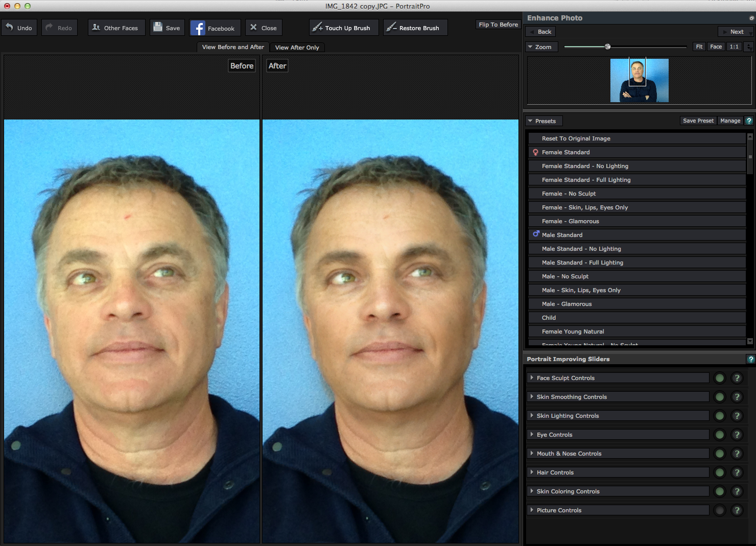Image resolution: width=756 pixels, height=546 pixels.
Task: Open help for Mouth & Nose Controls
Action: pyautogui.click(x=737, y=454)
